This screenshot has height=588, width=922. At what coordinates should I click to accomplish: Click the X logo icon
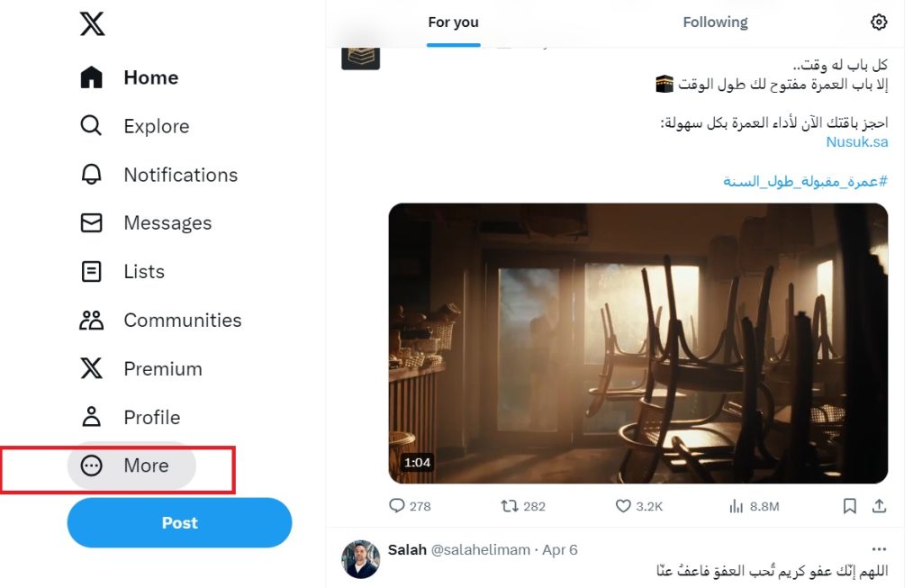coord(92,23)
